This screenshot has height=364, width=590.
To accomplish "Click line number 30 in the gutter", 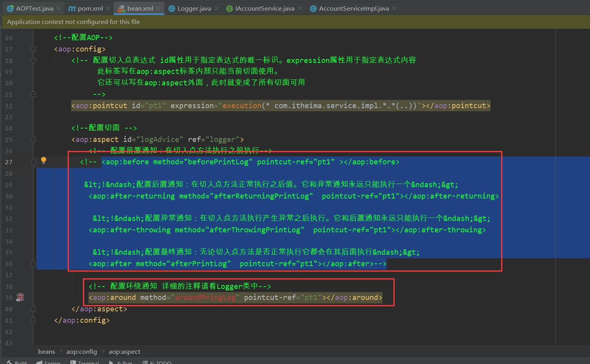I will (x=9, y=197).
